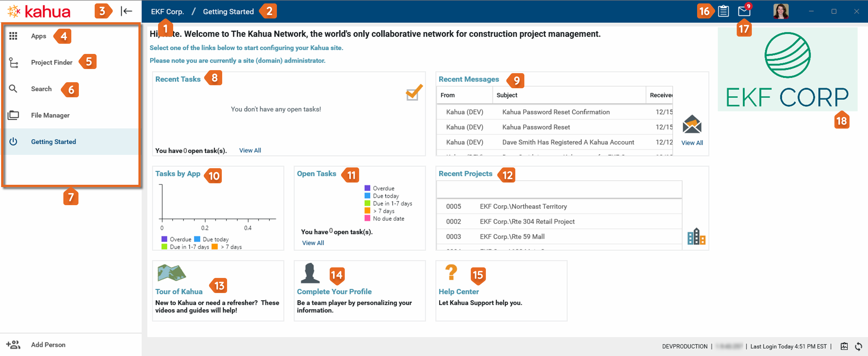868x356 pixels.
Task: Open Complete Your Profile link
Action: pyautogui.click(x=334, y=292)
